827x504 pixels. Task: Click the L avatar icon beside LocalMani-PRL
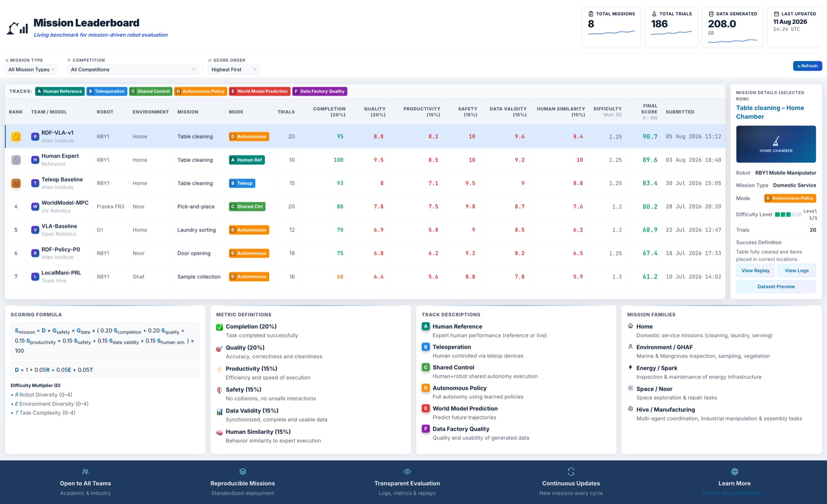(x=35, y=277)
